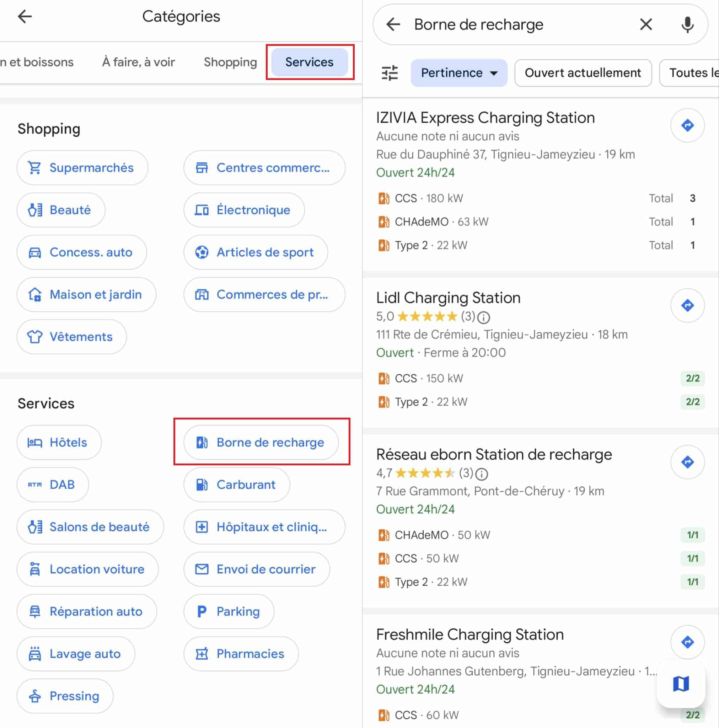
Task: Get directions to Lidl Charging Station
Action: tap(687, 305)
